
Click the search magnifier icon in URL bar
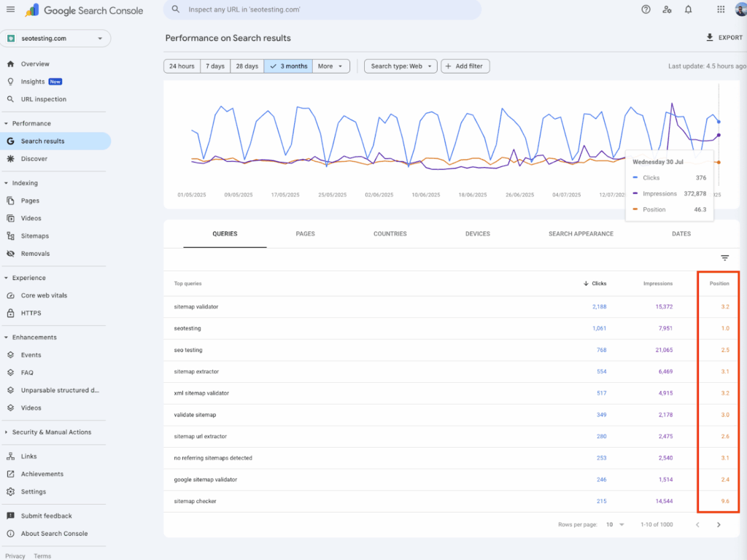[x=176, y=9]
